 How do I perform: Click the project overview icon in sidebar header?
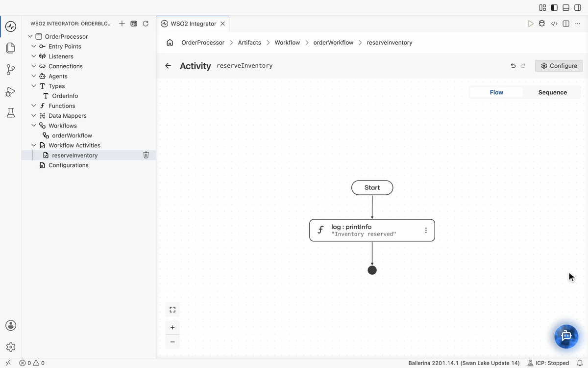(x=134, y=24)
